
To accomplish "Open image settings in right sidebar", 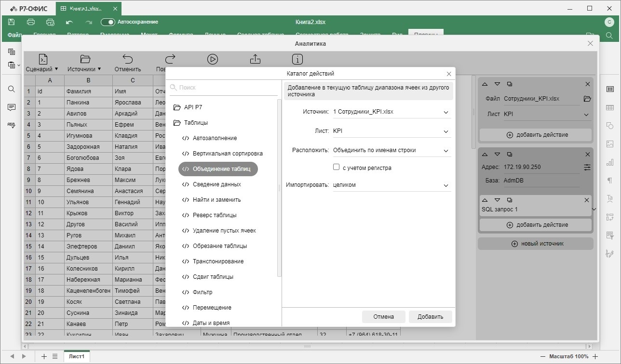I will (610, 144).
